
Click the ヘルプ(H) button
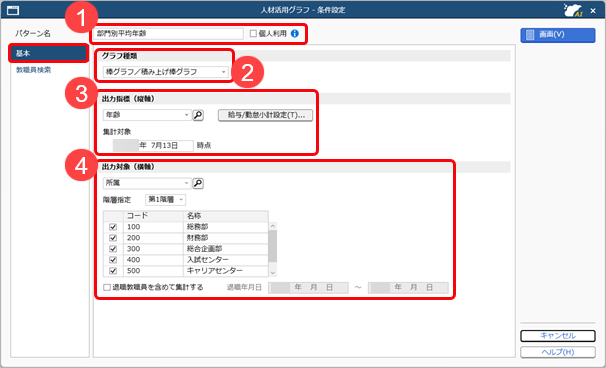click(x=558, y=352)
